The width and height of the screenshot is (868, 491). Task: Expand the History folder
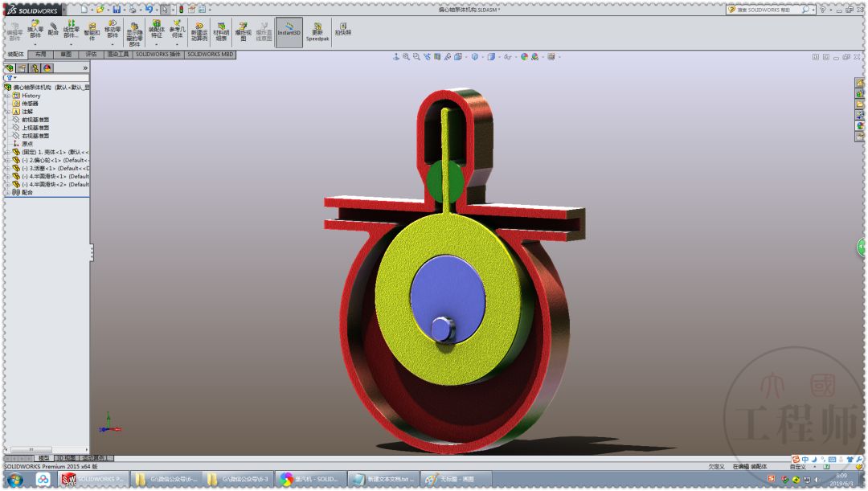point(6,96)
